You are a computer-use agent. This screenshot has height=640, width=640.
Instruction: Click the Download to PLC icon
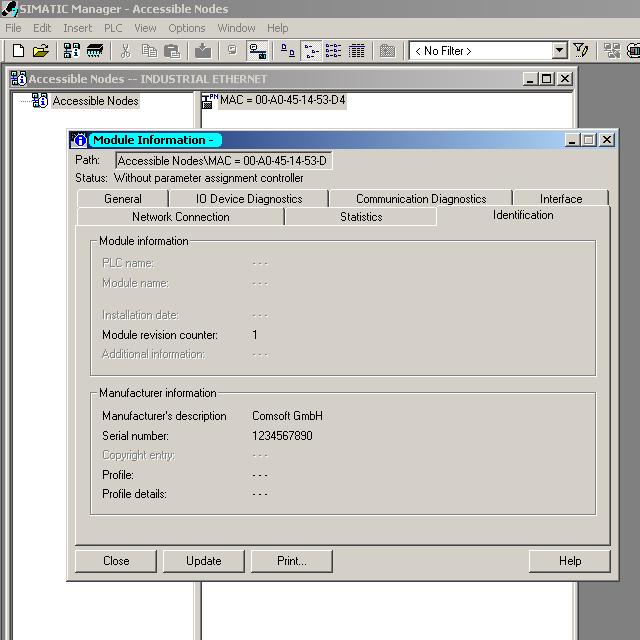203,51
